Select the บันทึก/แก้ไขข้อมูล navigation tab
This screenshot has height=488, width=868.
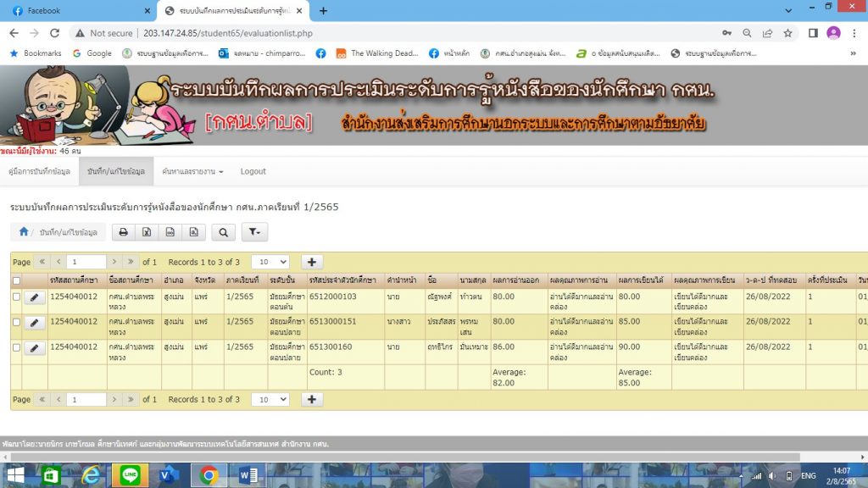pos(116,171)
